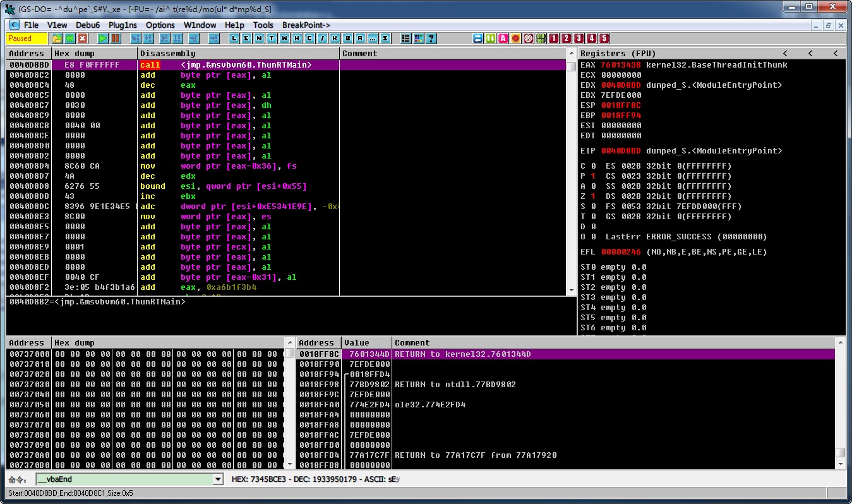The image size is (852, 504).
Task: Click the Step over icon
Action: pyautogui.click(x=148, y=39)
